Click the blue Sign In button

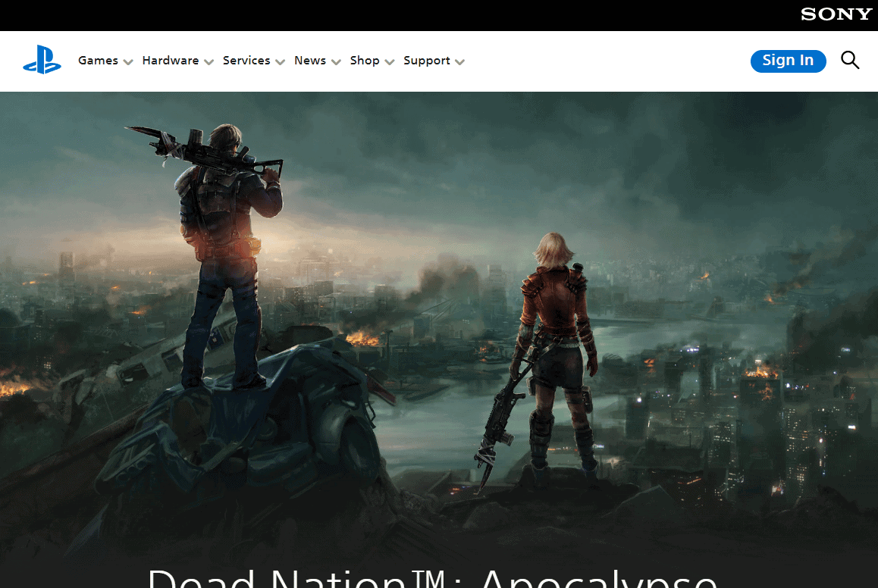point(788,61)
